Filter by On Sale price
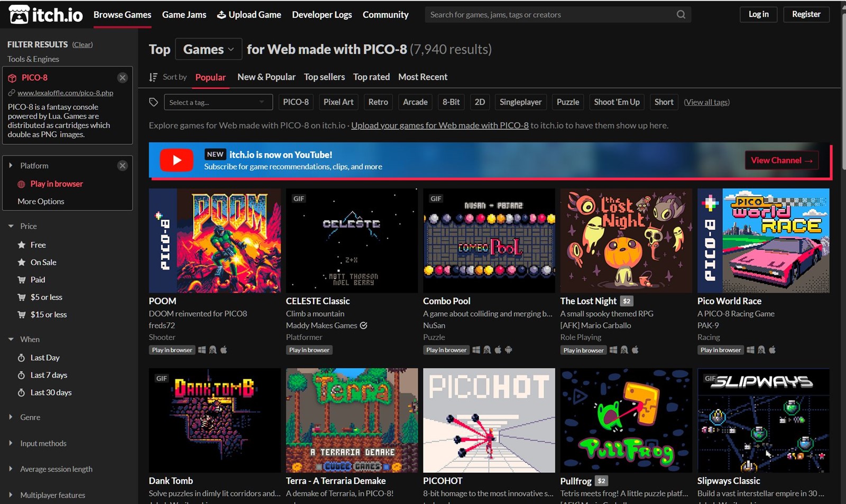 [x=43, y=262]
